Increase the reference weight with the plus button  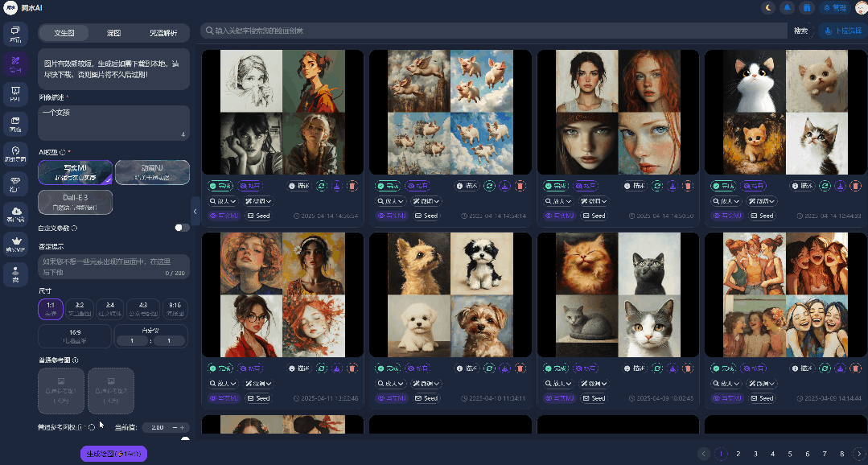point(183,427)
